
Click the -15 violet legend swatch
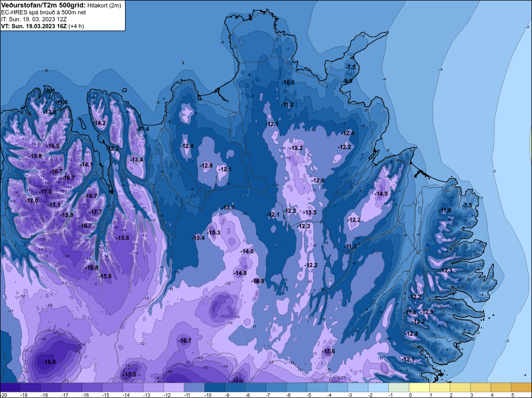112,387
